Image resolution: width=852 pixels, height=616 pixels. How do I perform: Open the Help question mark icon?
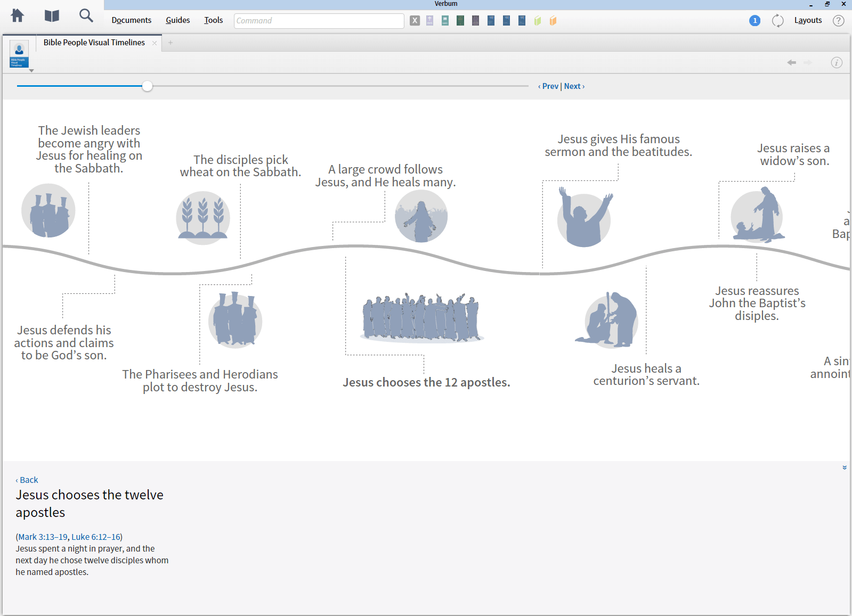pyautogui.click(x=838, y=21)
